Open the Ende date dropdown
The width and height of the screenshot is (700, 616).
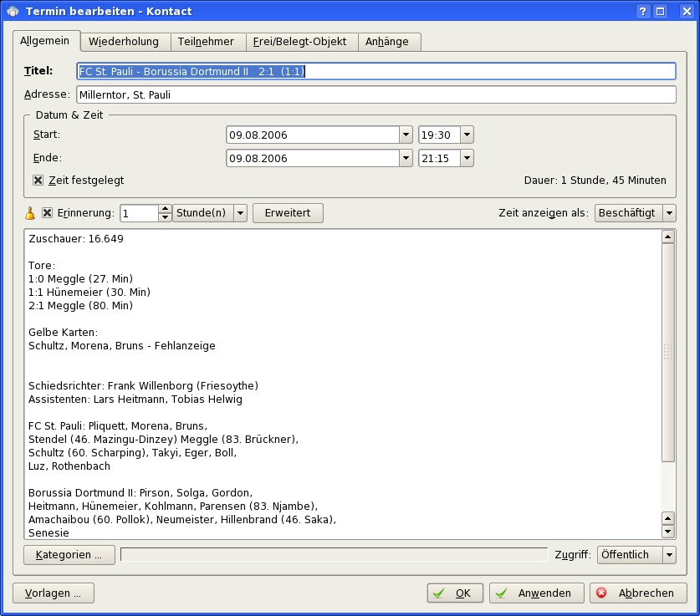pyautogui.click(x=406, y=158)
